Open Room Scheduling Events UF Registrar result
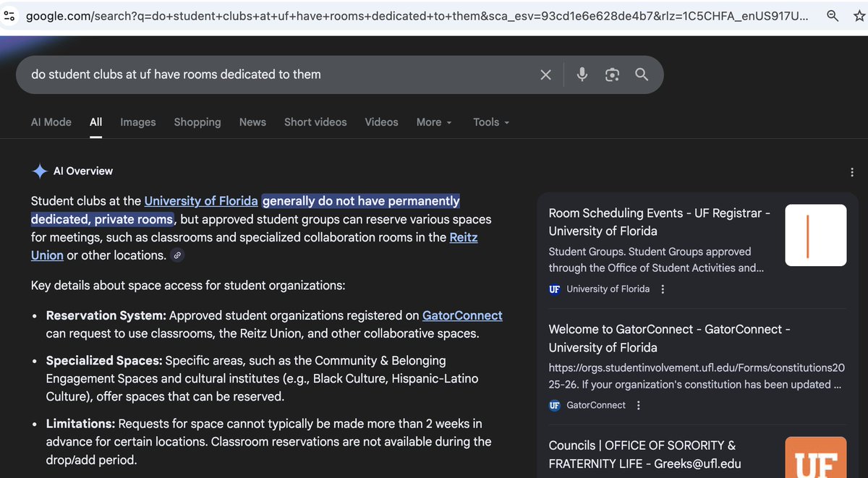 [x=660, y=222]
